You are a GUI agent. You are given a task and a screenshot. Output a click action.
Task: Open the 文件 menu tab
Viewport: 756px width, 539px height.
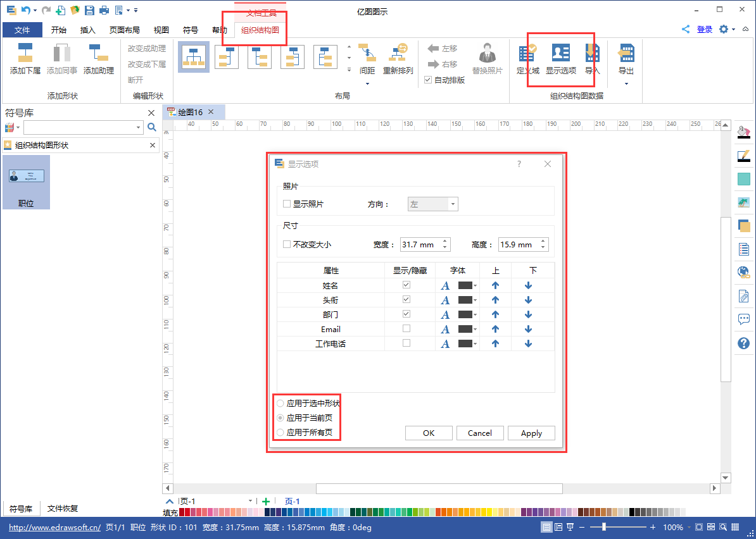(22, 30)
